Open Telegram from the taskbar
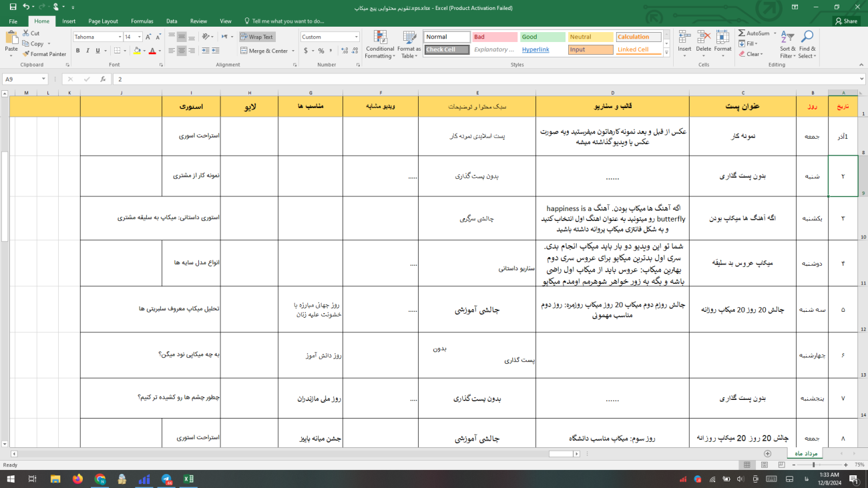Viewport: 868px width, 488px height. (166, 479)
